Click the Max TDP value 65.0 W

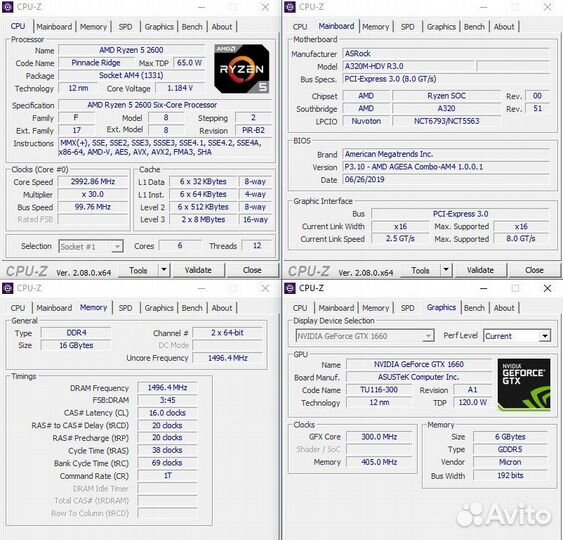190,63
